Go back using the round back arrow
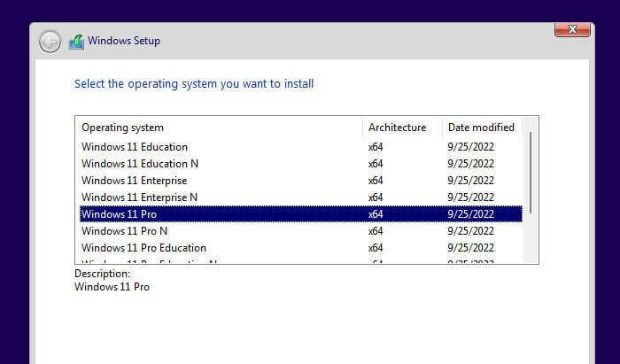The width and height of the screenshot is (620, 364). [50, 42]
